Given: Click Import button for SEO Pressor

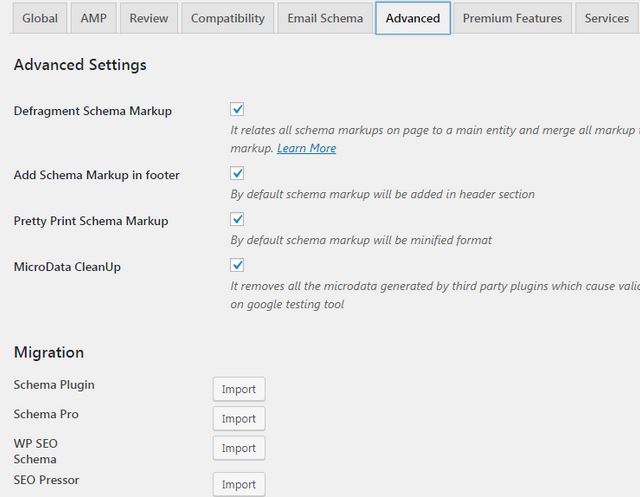Looking at the screenshot, I should pyautogui.click(x=239, y=484).
